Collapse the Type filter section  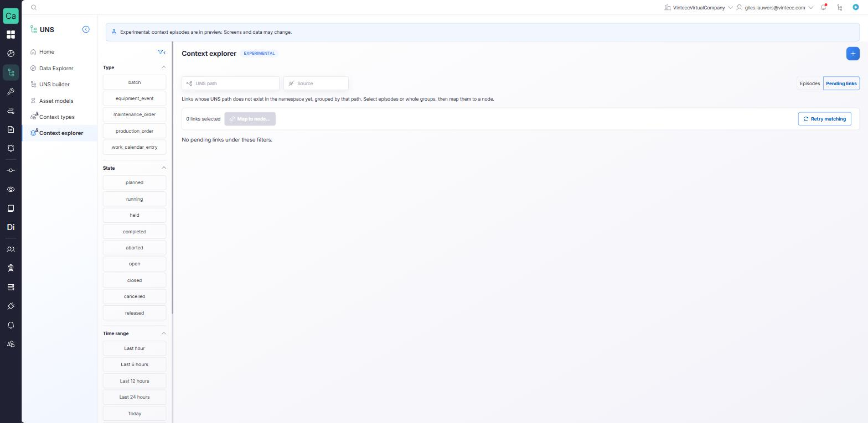[163, 67]
